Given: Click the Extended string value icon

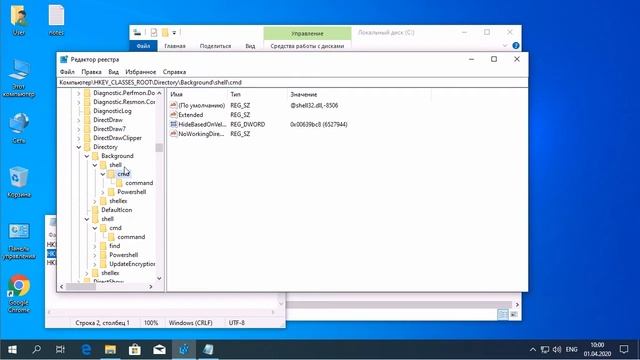Looking at the screenshot, I should point(173,115).
